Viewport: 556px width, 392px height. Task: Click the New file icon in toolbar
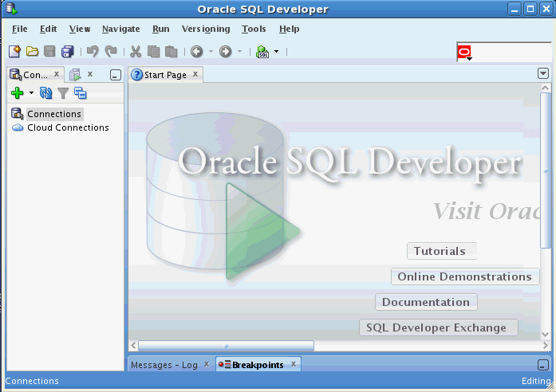(x=14, y=52)
